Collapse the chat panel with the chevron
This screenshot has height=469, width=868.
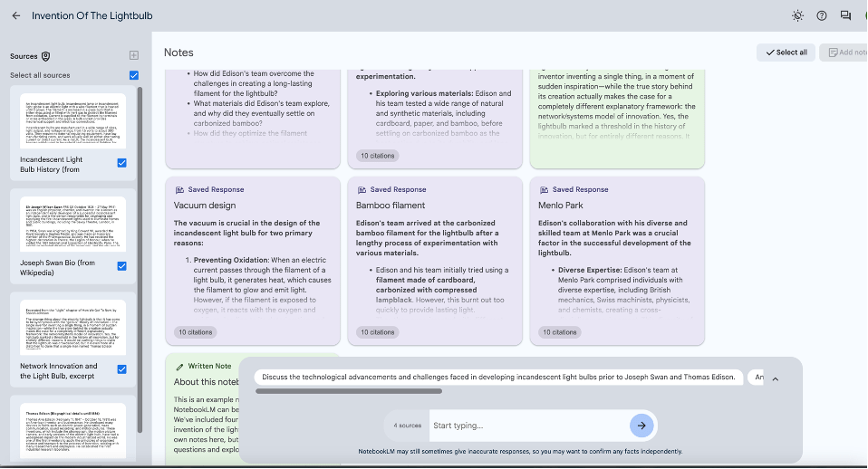775,379
